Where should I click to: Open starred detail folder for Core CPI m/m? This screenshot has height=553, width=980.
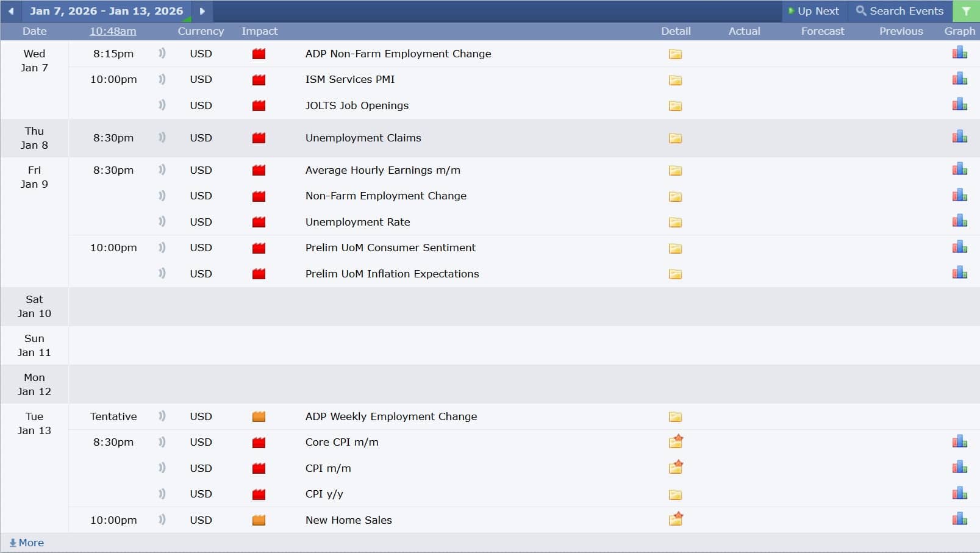point(675,442)
